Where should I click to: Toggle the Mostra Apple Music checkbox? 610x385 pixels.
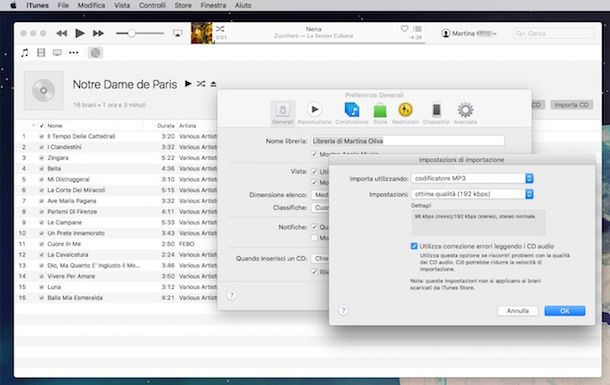(314, 154)
